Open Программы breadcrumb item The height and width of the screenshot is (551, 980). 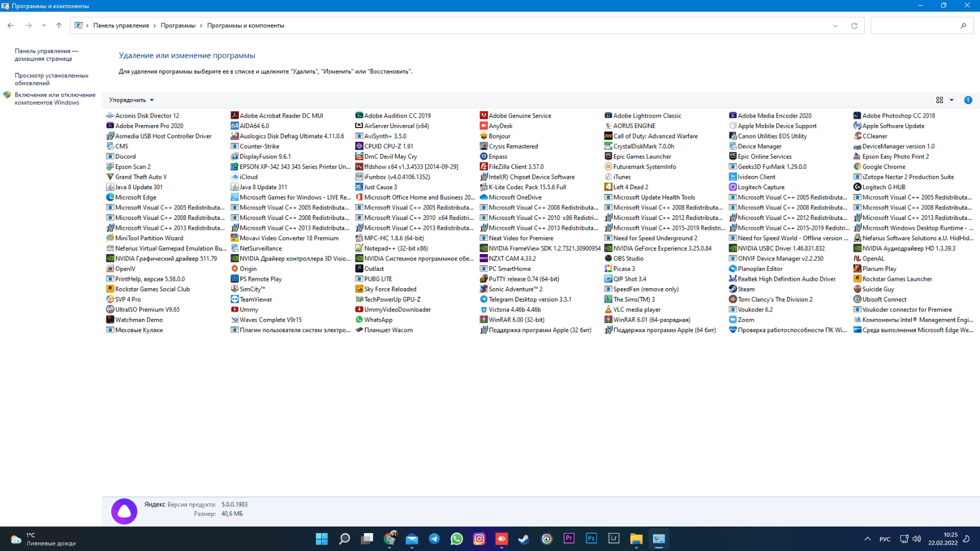pyautogui.click(x=178, y=25)
